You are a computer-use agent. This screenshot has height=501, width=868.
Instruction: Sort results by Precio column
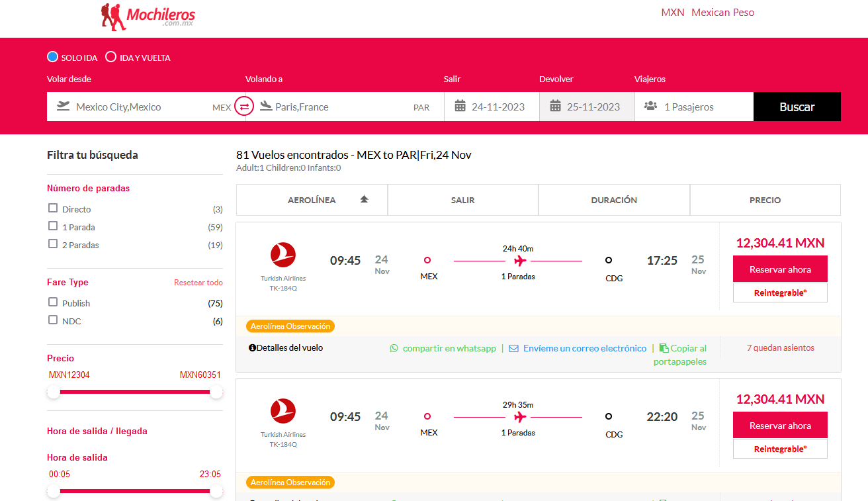765,200
